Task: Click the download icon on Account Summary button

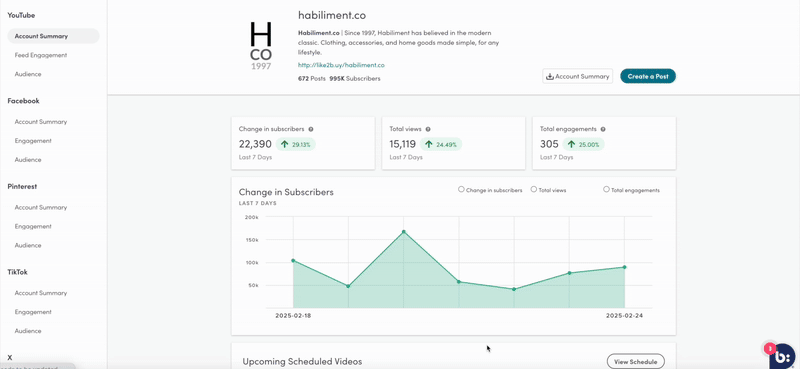Action: [550, 77]
